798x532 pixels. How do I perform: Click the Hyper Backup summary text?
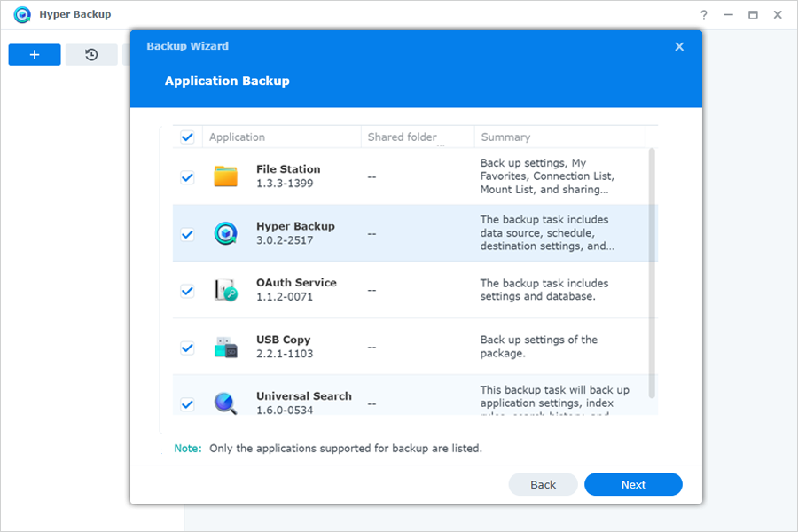coord(547,232)
